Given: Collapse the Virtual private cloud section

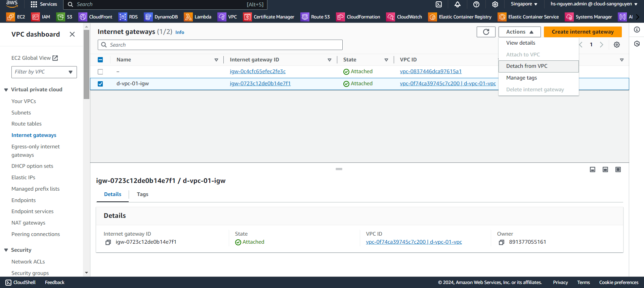Looking at the screenshot, I should (6, 90).
